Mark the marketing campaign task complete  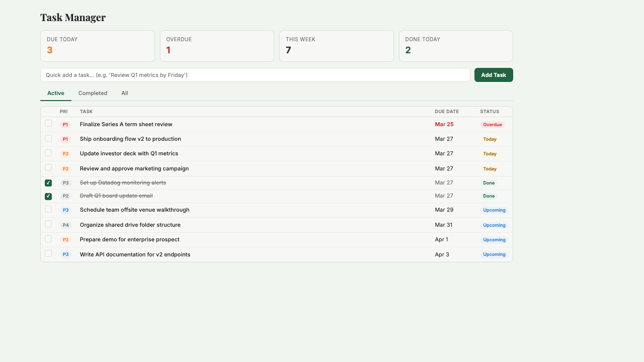point(48,167)
